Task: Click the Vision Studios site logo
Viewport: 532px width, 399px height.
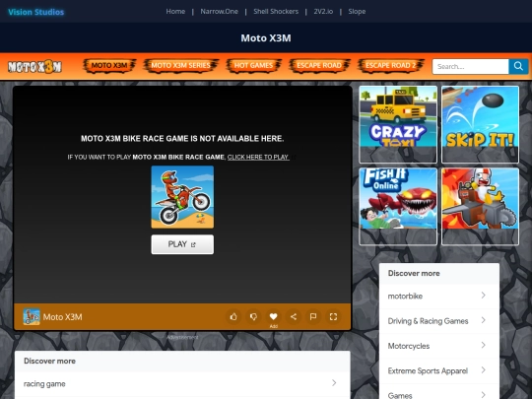Action: [36, 12]
